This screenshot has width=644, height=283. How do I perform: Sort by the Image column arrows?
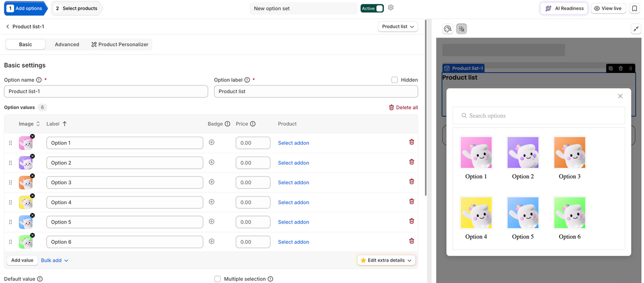[38, 124]
